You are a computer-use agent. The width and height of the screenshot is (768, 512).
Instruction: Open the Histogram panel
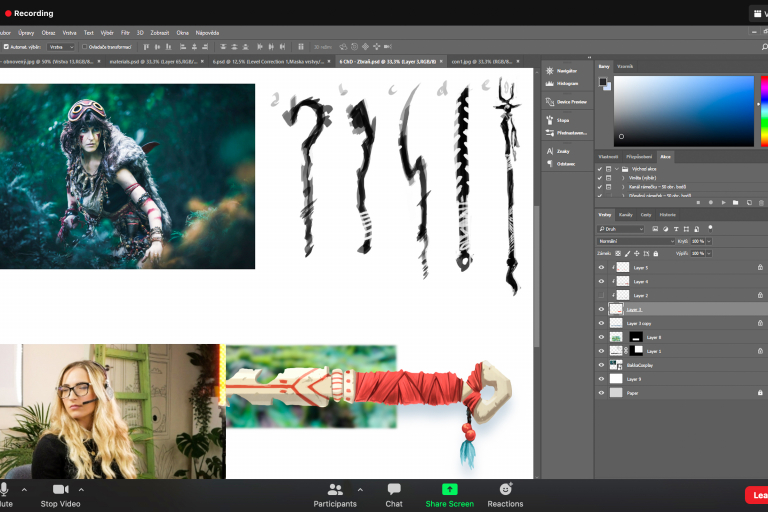567,85
